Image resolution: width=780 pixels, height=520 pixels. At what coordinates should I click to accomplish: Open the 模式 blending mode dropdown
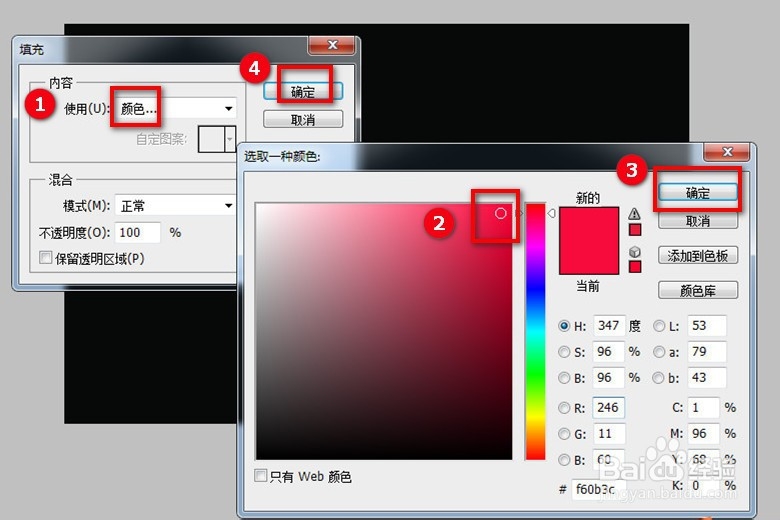[x=176, y=206]
